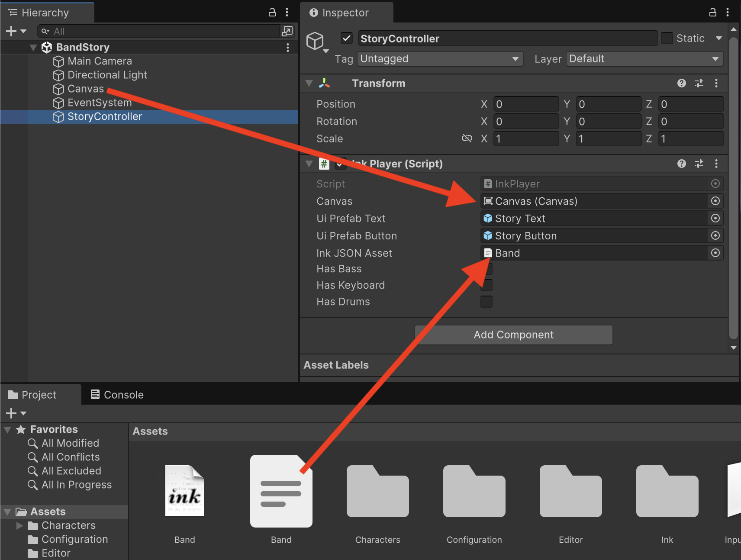
Task: Toggle Scale constrained proportions link icon
Action: point(467,138)
